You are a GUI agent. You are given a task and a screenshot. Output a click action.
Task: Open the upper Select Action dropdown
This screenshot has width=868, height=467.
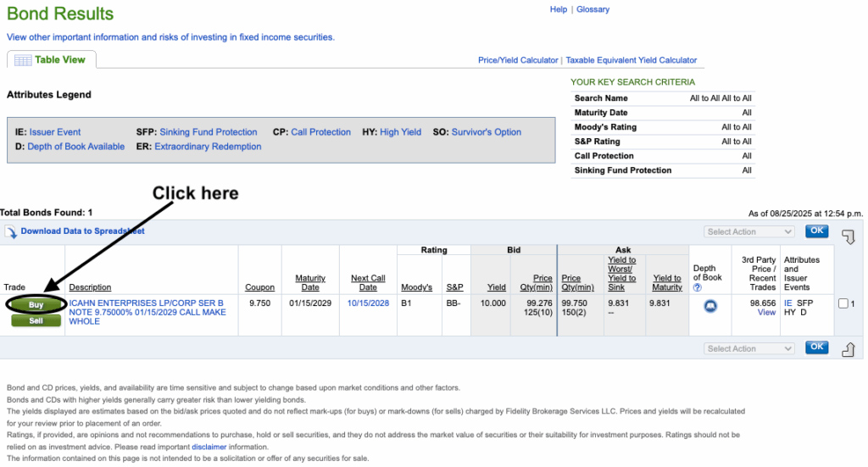[749, 232]
